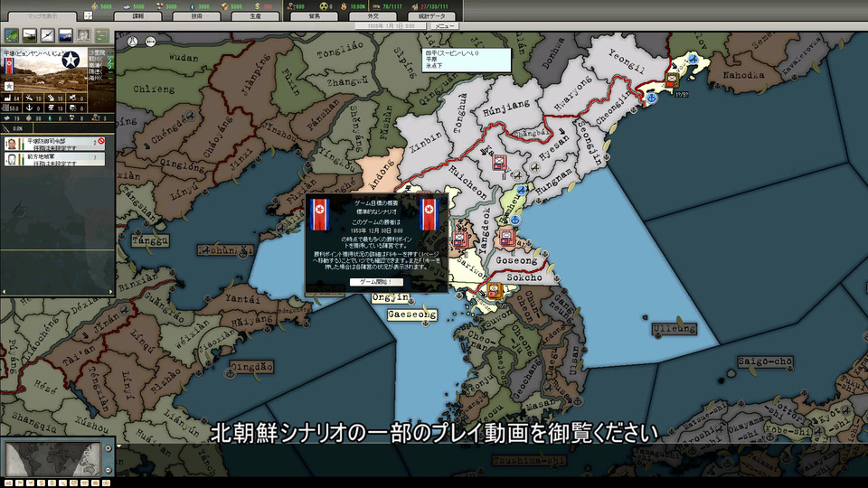
Task: Open the naval units ship icon
Action: click(x=65, y=35)
